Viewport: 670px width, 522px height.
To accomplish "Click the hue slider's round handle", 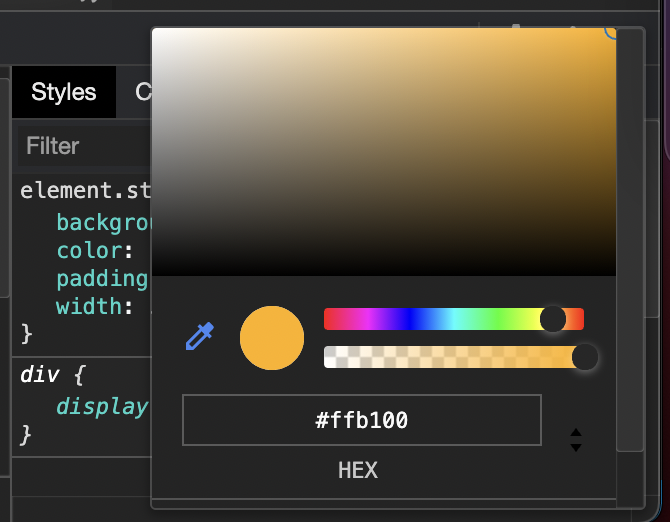I will (552, 319).
